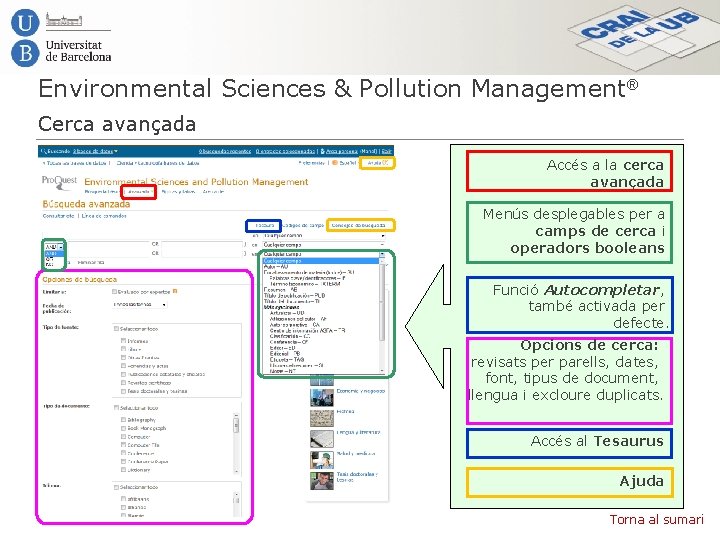720x540 pixels.
Task: Click the language list scrollbar
Action: pos(236,504)
